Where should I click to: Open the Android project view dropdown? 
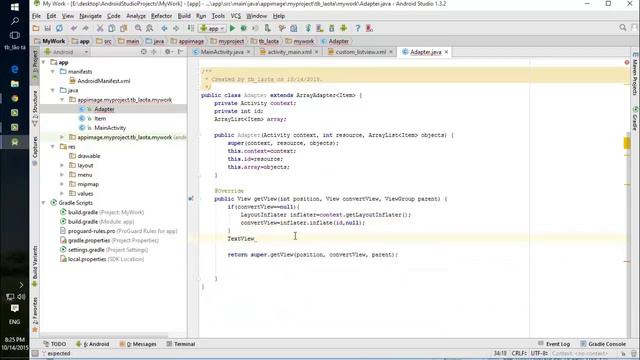point(66,52)
